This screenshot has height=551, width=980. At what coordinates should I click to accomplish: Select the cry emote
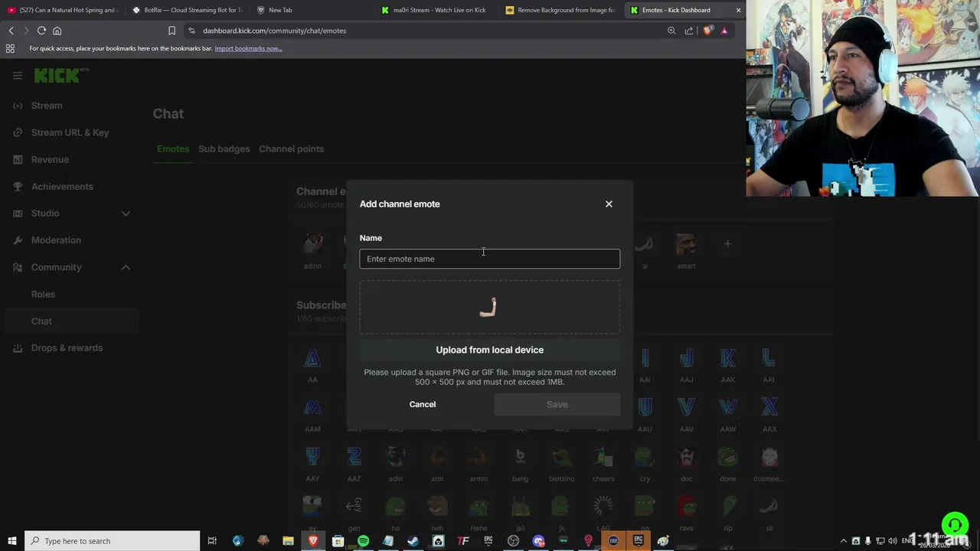645,458
